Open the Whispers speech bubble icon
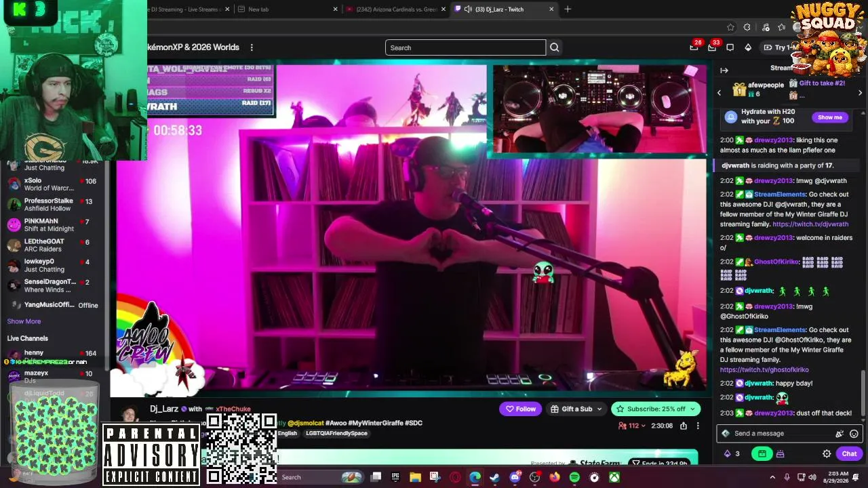Image resolution: width=868 pixels, height=488 pixels. click(730, 47)
